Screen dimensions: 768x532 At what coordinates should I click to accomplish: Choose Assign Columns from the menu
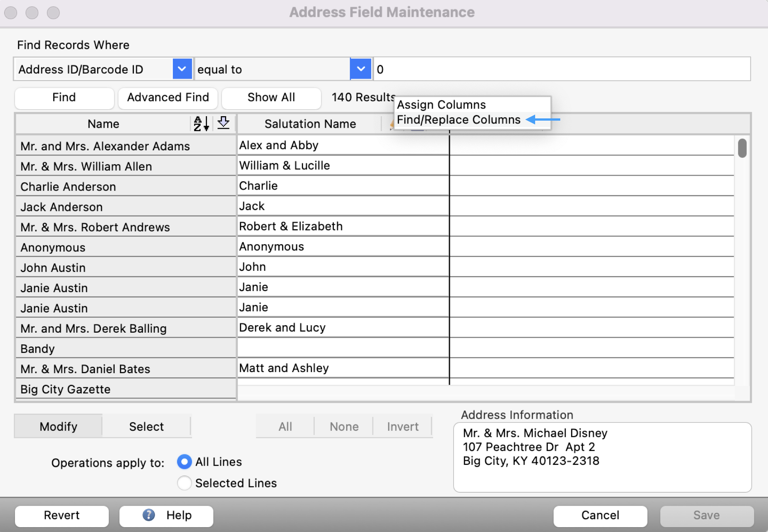(x=441, y=105)
